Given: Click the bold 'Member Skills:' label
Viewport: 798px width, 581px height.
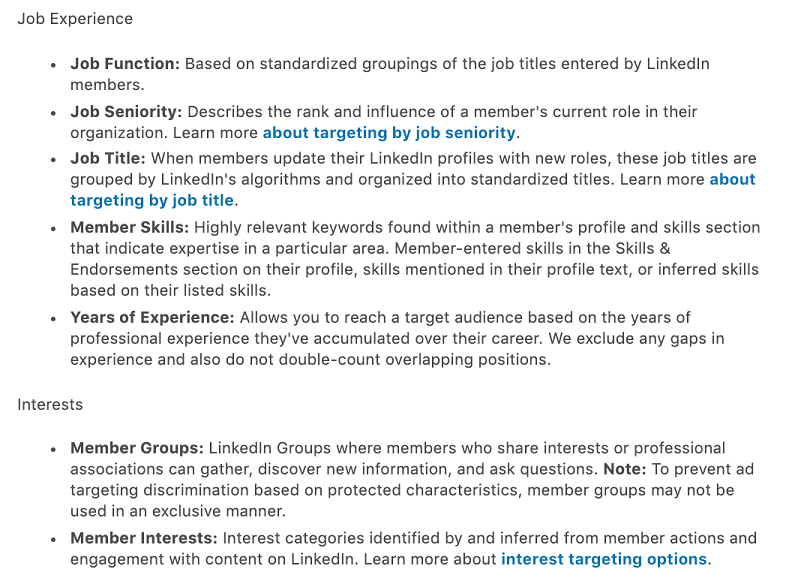Looking at the screenshot, I should click(x=130, y=227).
